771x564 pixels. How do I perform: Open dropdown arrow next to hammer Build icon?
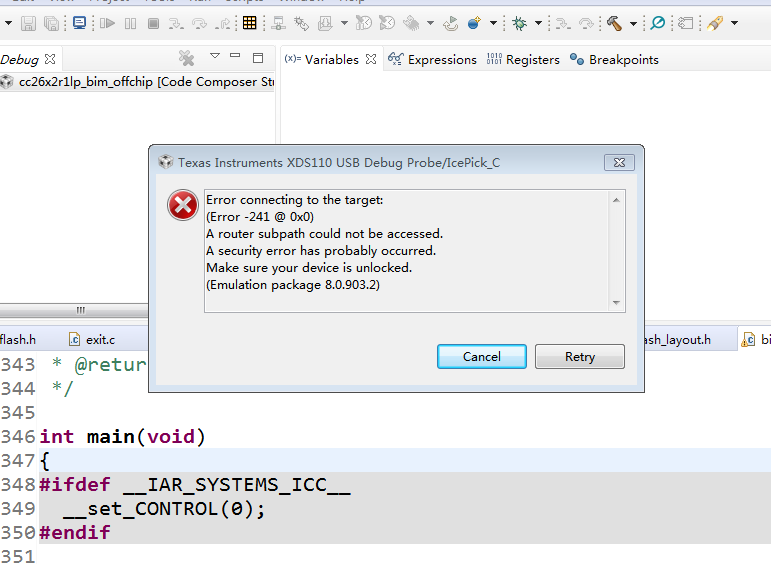pyautogui.click(x=633, y=23)
